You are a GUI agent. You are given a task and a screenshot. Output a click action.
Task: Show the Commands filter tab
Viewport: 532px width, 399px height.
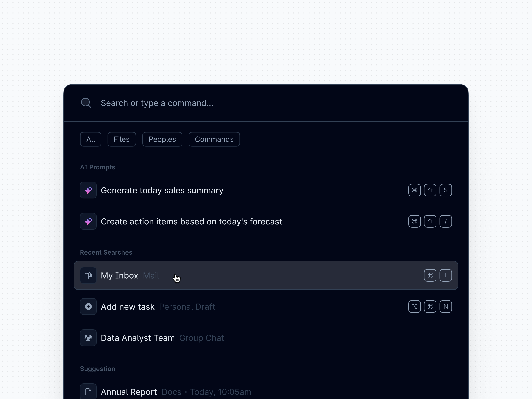(214, 139)
